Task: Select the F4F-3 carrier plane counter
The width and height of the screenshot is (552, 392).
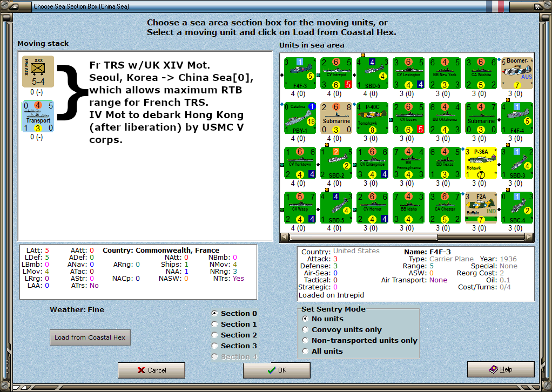Action: click(300, 73)
